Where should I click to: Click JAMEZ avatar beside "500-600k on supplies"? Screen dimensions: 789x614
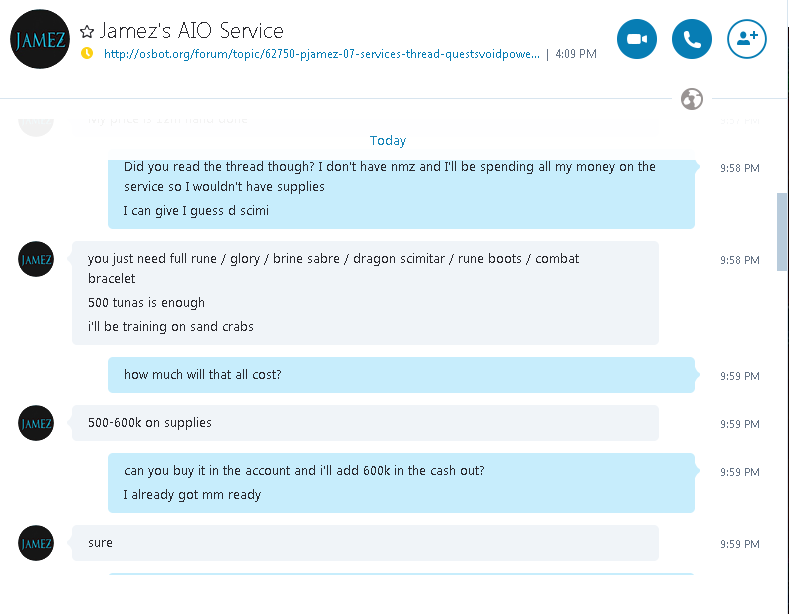pyautogui.click(x=36, y=423)
